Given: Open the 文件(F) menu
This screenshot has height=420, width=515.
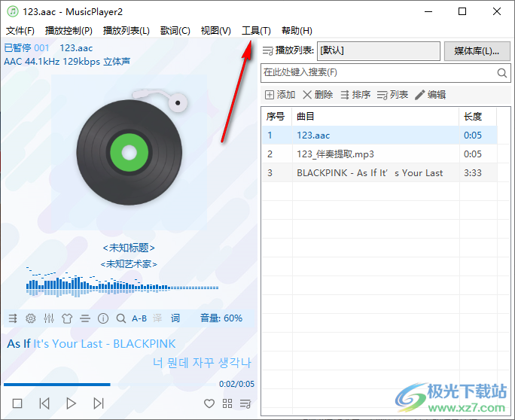Looking at the screenshot, I should (20, 31).
